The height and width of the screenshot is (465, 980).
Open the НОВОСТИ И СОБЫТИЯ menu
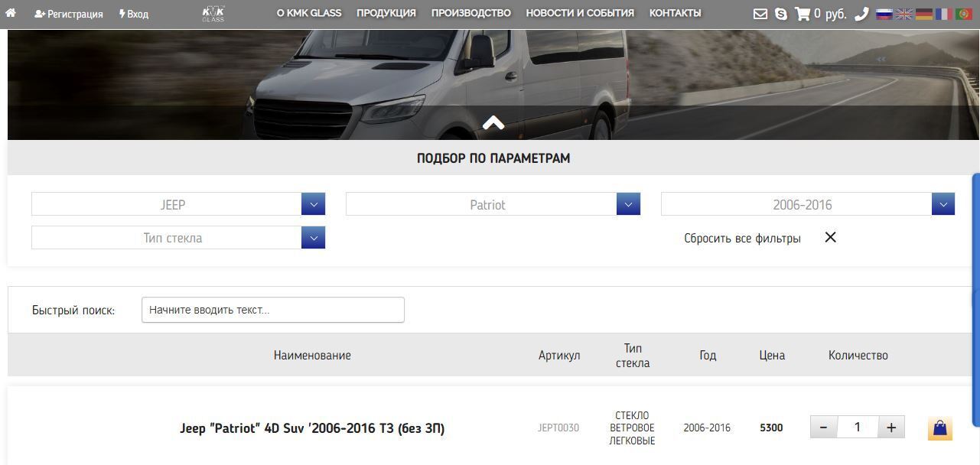coord(580,13)
